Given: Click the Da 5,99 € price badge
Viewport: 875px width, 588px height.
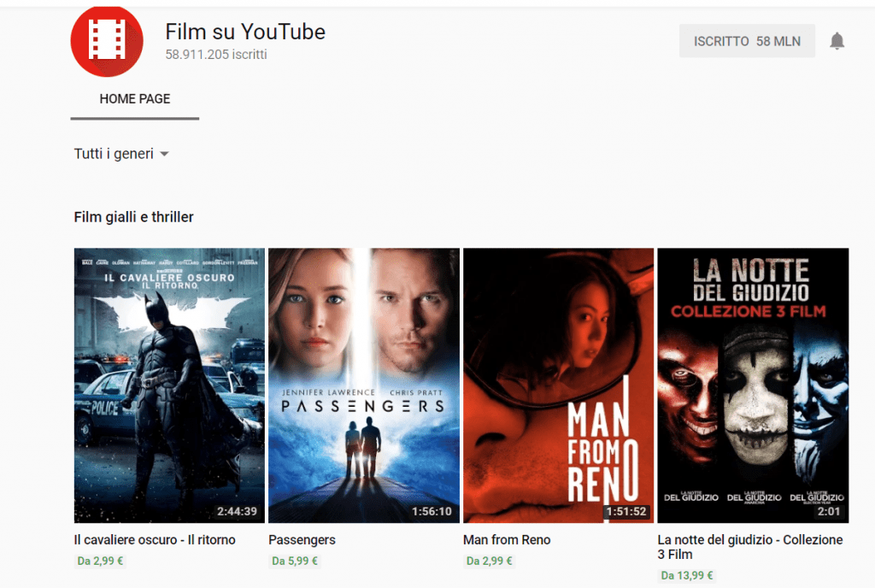Looking at the screenshot, I should tap(295, 562).
